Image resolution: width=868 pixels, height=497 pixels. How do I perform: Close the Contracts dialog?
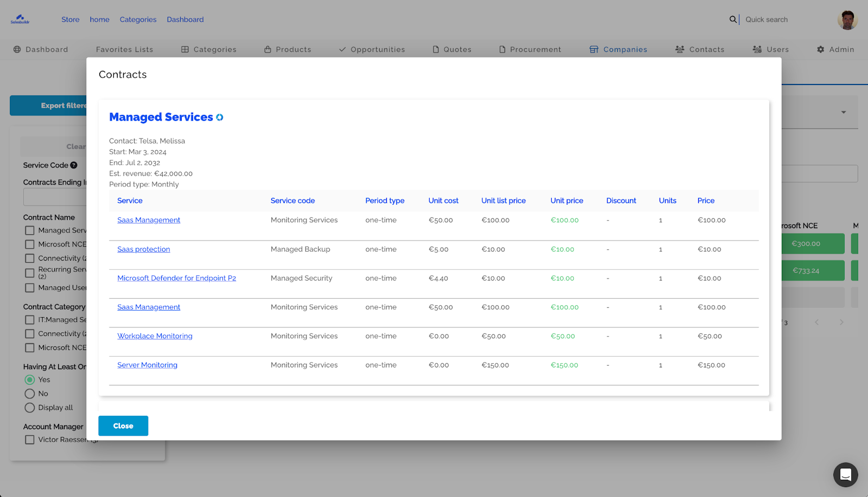click(x=123, y=426)
